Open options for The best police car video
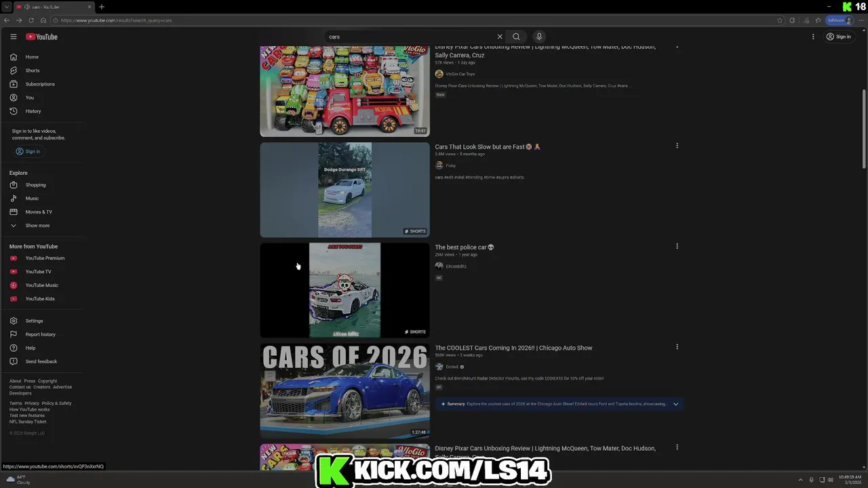 [x=677, y=246]
